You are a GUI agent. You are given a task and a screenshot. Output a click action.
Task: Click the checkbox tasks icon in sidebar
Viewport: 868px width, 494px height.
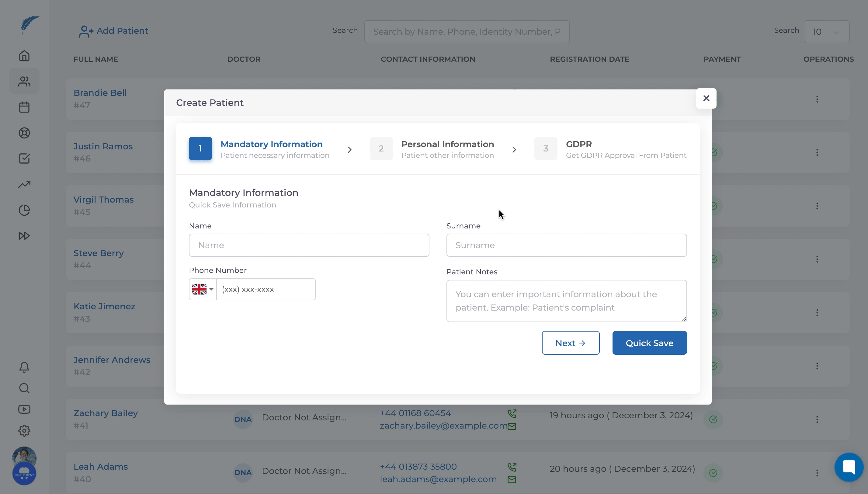pyautogui.click(x=24, y=158)
